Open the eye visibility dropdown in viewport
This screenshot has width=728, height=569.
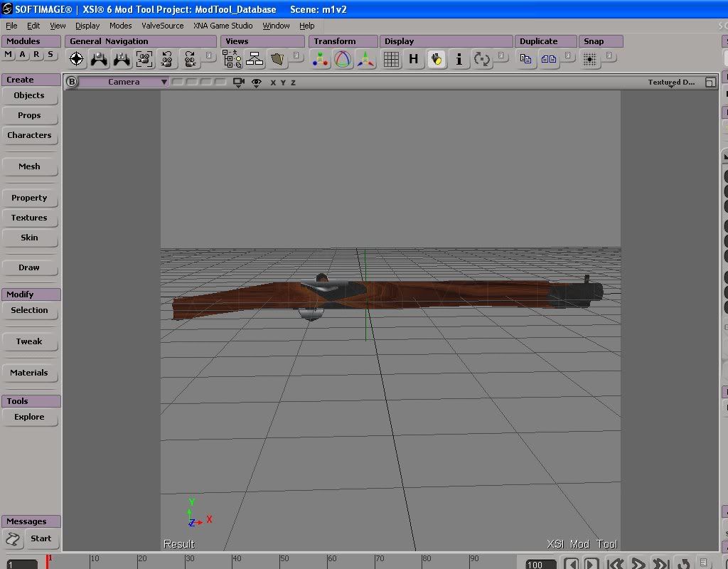[x=256, y=83]
